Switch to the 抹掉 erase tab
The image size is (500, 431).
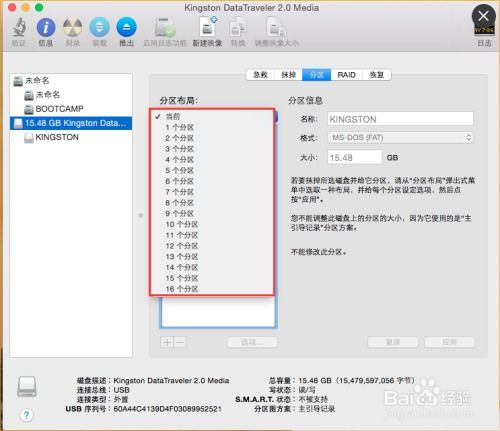288,75
